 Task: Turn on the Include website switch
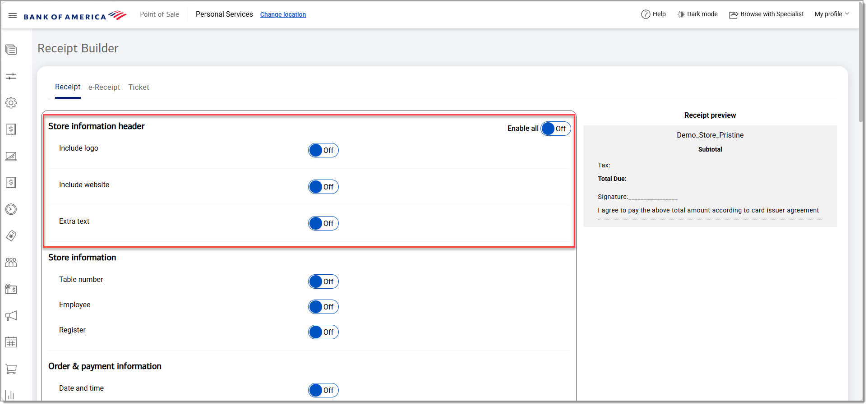click(323, 187)
